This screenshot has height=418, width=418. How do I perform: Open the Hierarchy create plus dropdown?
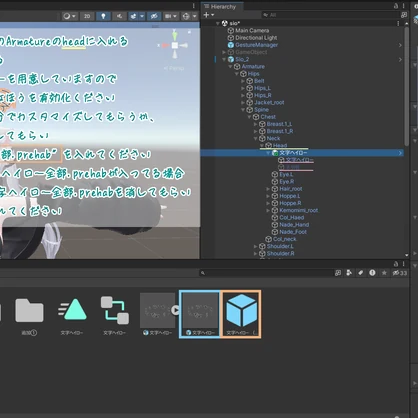pos(209,15)
